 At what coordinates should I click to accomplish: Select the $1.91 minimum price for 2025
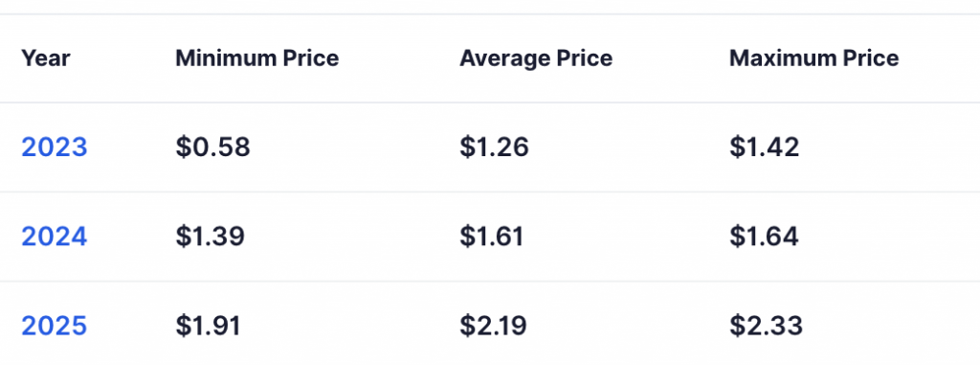[x=208, y=326]
